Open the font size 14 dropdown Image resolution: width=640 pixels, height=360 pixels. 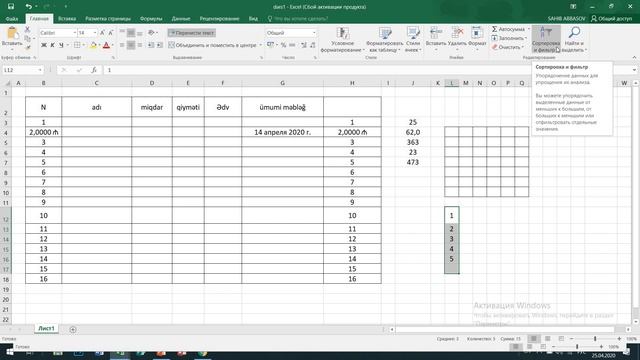(x=95, y=33)
